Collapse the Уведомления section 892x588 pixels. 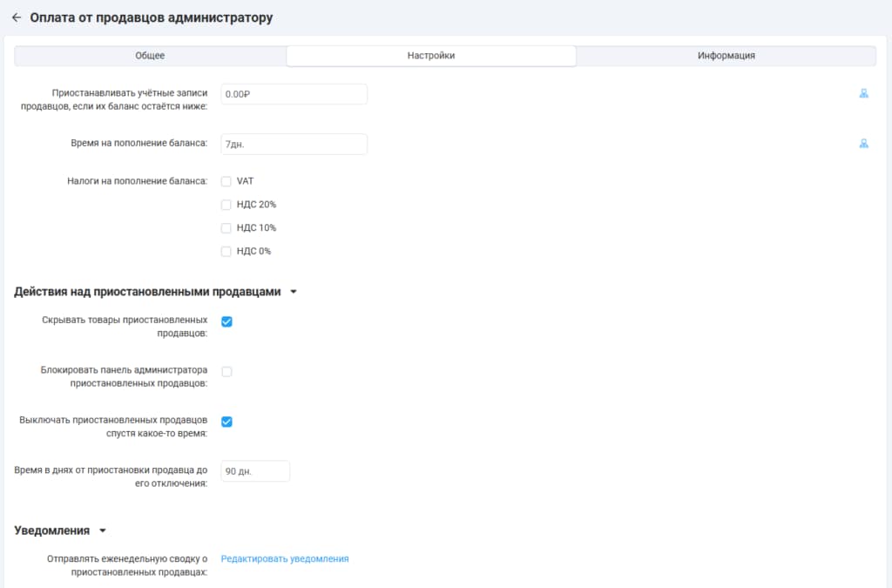(x=102, y=531)
